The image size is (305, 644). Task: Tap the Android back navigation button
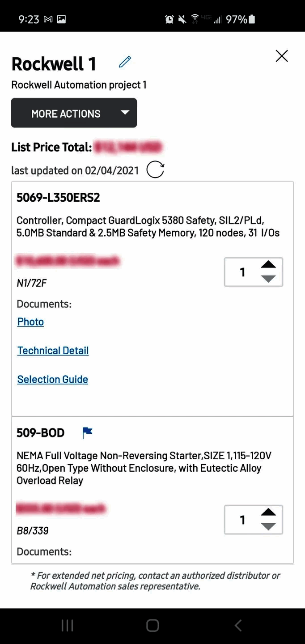tap(238, 626)
